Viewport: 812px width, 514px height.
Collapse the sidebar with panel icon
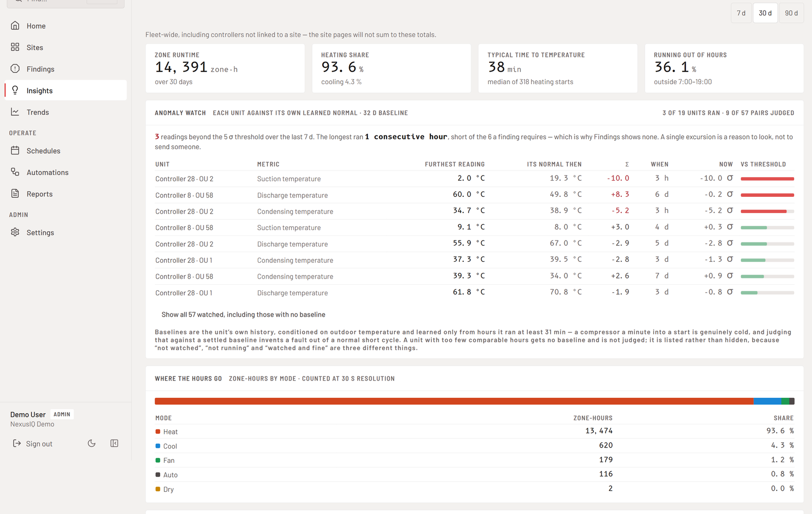(114, 443)
